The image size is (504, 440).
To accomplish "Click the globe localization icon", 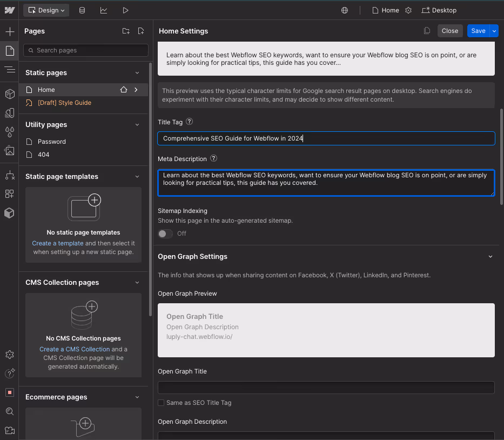I will click(x=345, y=10).
